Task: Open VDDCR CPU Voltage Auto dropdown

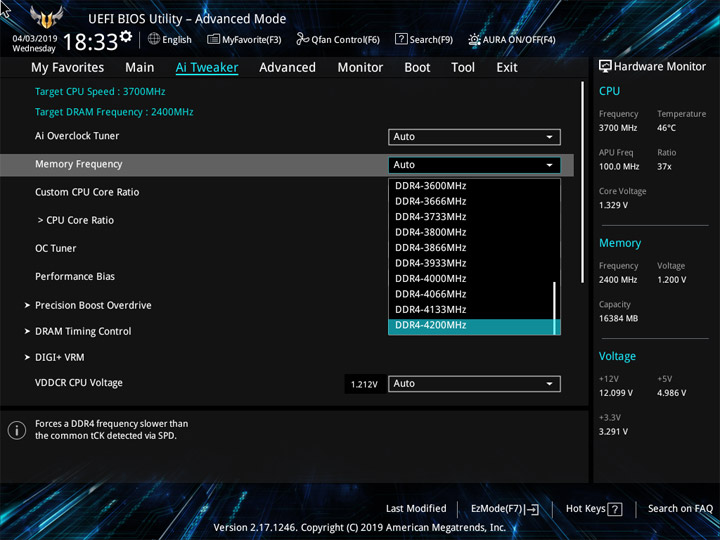Action: (474, 383)
